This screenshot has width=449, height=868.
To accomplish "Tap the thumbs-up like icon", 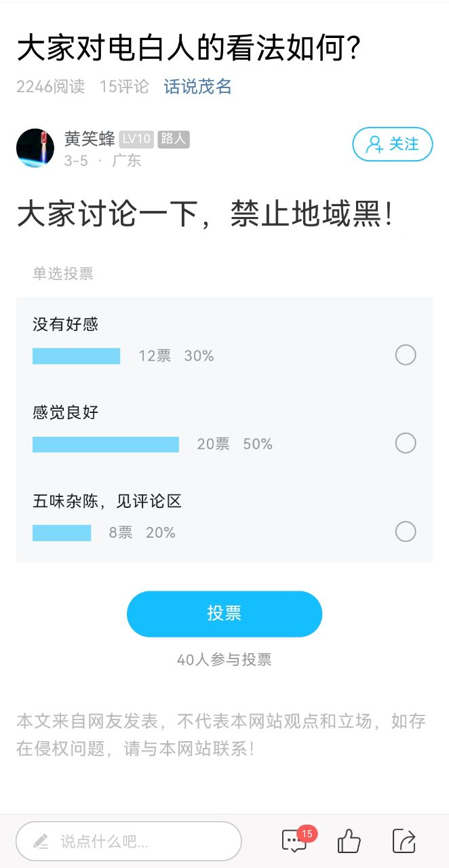I will (349, 841).
